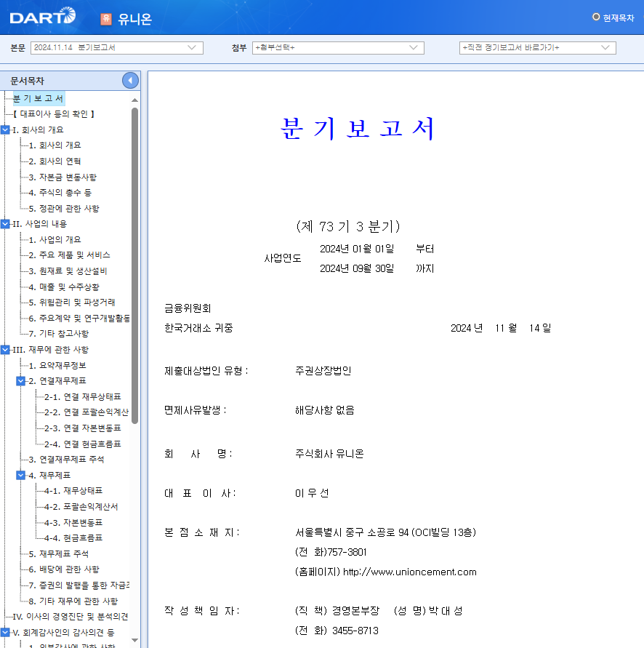Screen dimensions: 644x648
Task: Collapse the "I. 회사의 개요" tree section
Action: [x=7, y=129]
